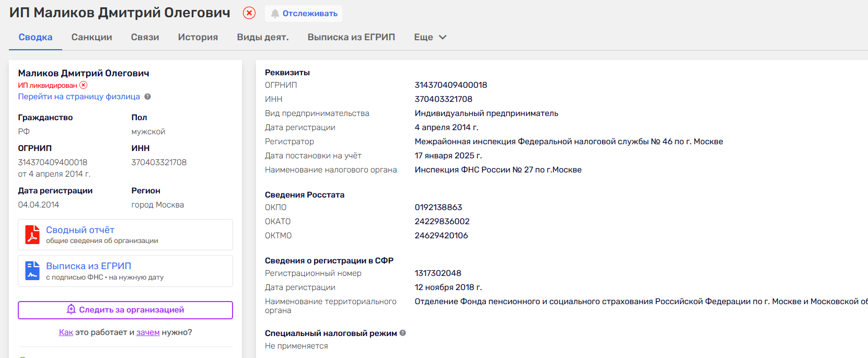Screen dimensions: 868x358
Task: Click the Отслеживать button
Action: click(304, 14)
